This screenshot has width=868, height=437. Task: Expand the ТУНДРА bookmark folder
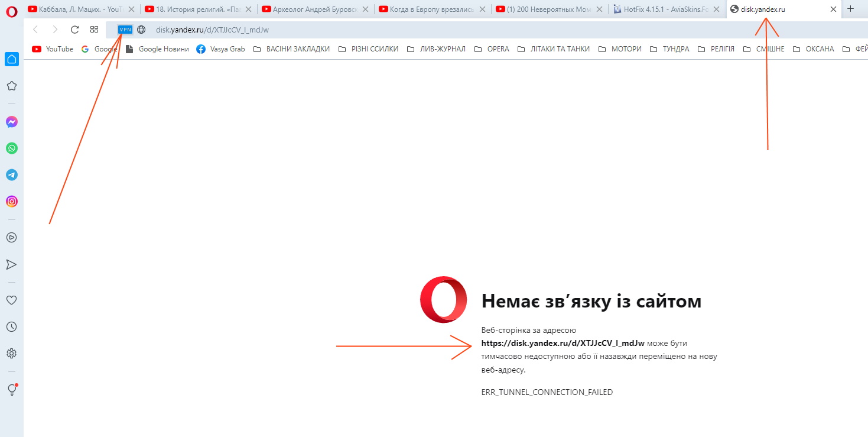[669, 49]
